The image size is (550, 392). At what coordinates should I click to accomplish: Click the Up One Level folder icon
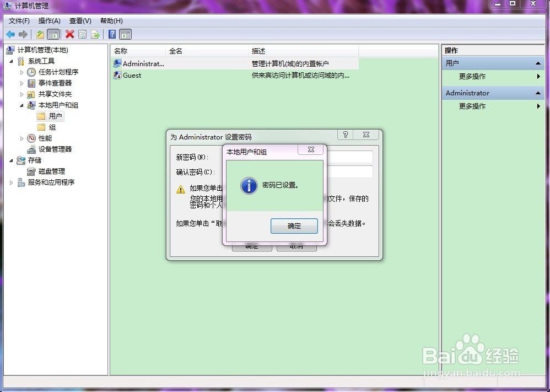[40, 34]
